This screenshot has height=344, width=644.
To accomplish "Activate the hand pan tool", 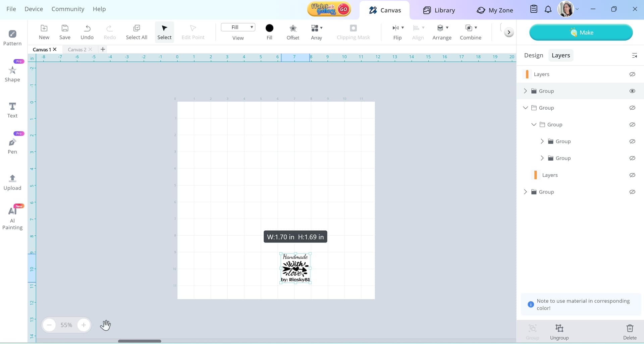I will coord(105,325).
